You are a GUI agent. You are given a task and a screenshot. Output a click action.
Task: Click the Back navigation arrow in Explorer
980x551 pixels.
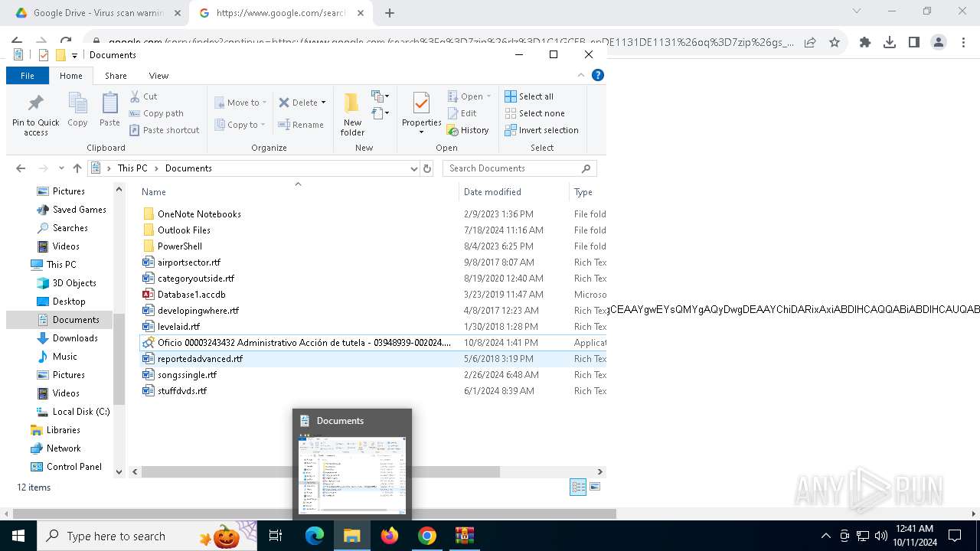(x=21, y=168)
